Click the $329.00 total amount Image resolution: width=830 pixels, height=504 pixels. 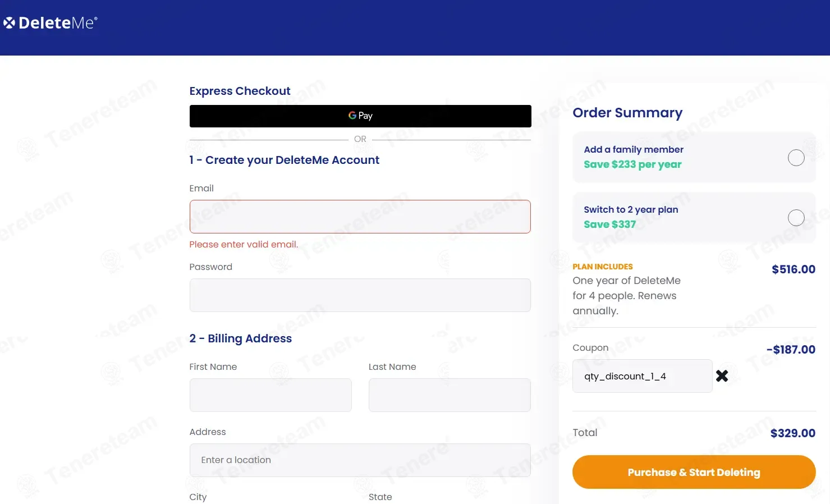[792, 433]
